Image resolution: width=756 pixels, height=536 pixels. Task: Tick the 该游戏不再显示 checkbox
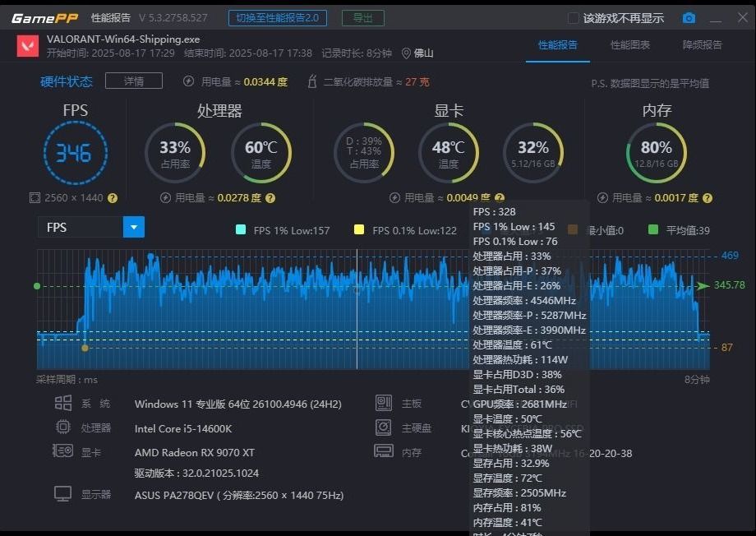[573, 18]
